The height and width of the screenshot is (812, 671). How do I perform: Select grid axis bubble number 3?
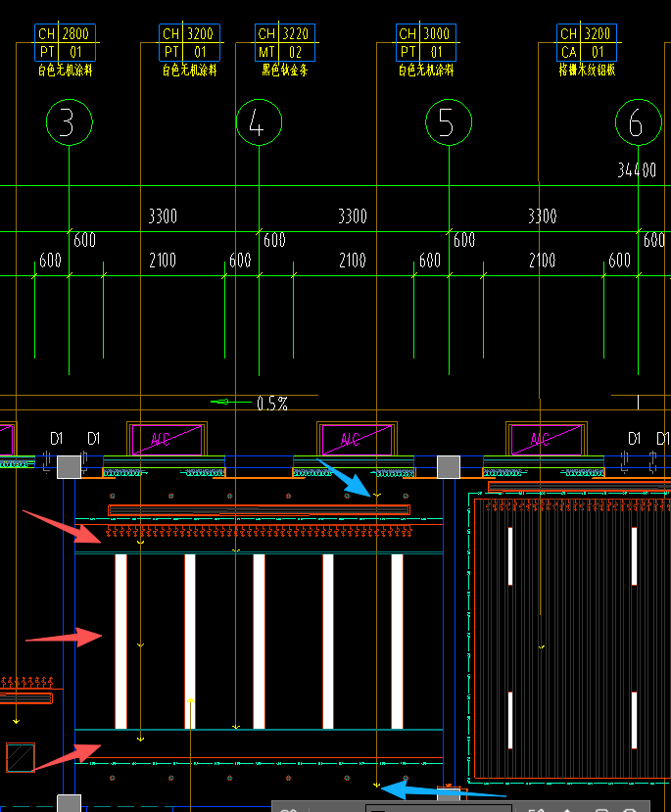[x=70, y=122]
